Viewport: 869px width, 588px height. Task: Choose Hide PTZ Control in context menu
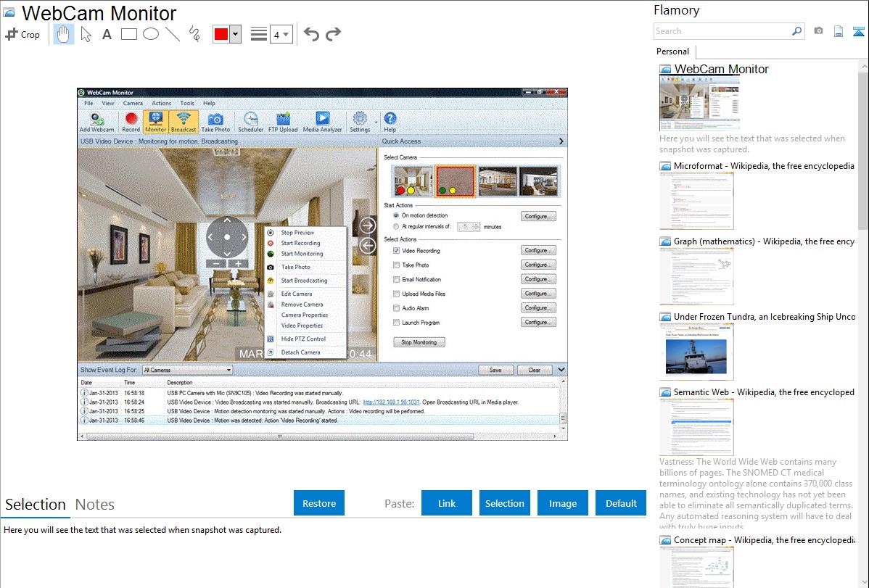click(x=304, y=339)
